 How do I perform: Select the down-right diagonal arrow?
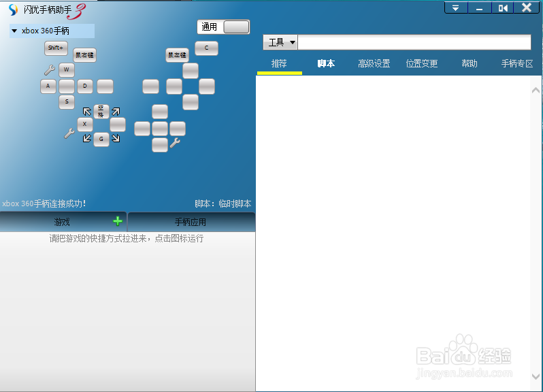(x=116, y=138)
